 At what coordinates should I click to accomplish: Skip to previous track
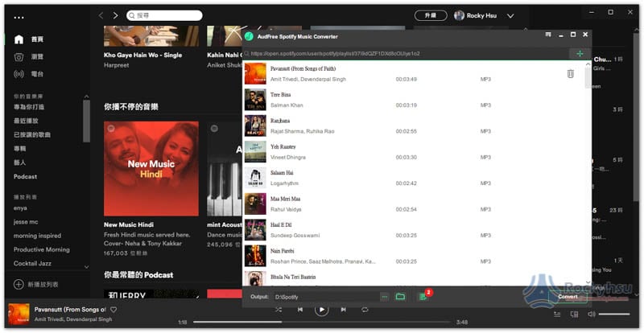pos(300,310)
